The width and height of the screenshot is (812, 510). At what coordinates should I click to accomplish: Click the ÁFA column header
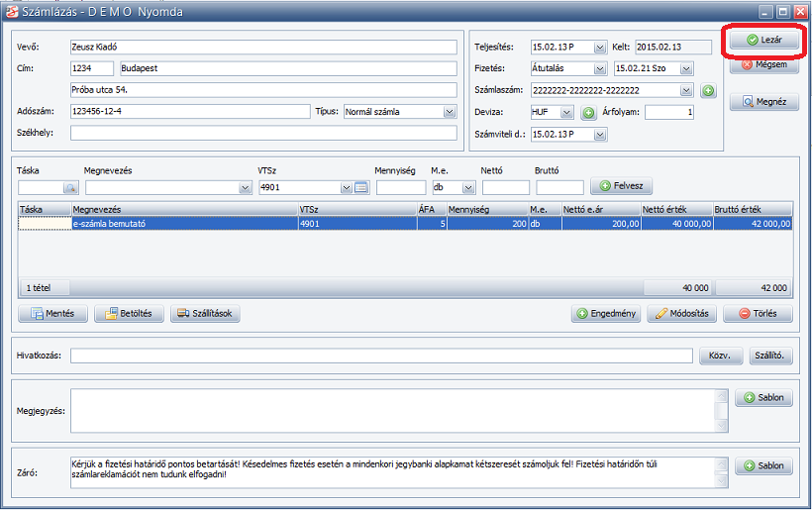click(x=432, y=210)
